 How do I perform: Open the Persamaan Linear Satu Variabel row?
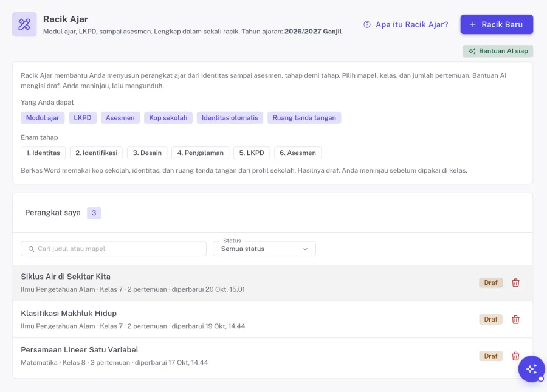[272, 356]
